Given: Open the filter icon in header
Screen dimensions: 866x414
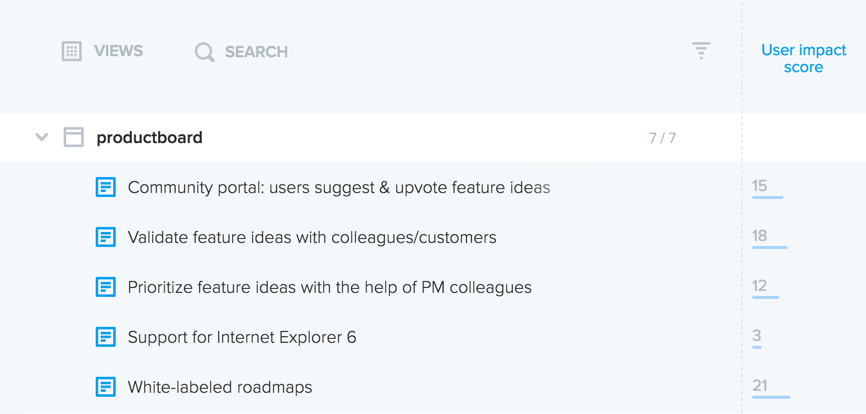Looking at the screenshot, I should pos(701,50).
